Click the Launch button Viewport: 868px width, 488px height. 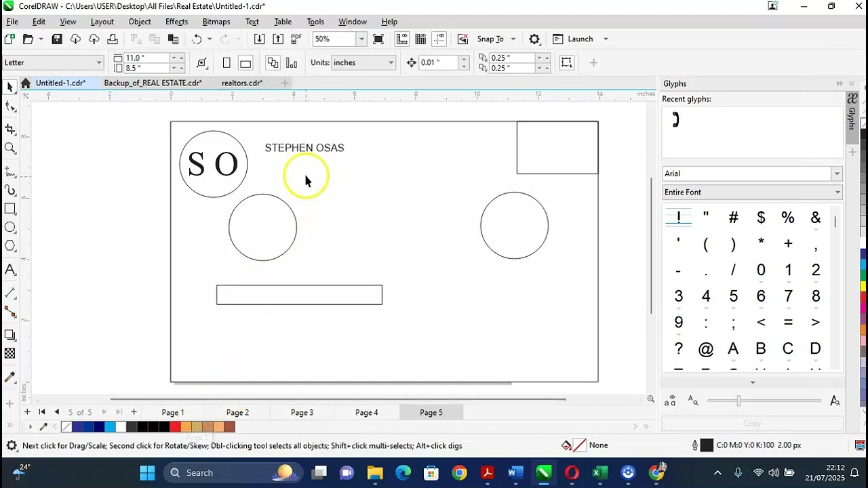[574, 39]
